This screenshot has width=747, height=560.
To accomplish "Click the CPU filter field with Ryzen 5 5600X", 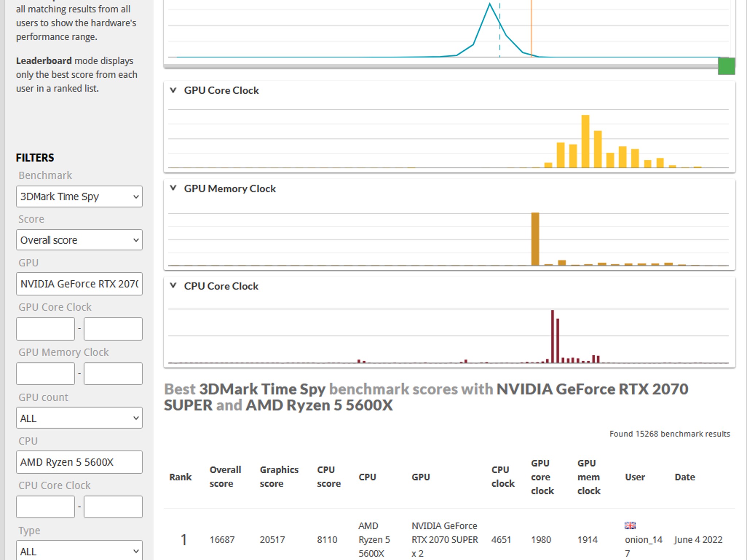I will coord(79,462).
